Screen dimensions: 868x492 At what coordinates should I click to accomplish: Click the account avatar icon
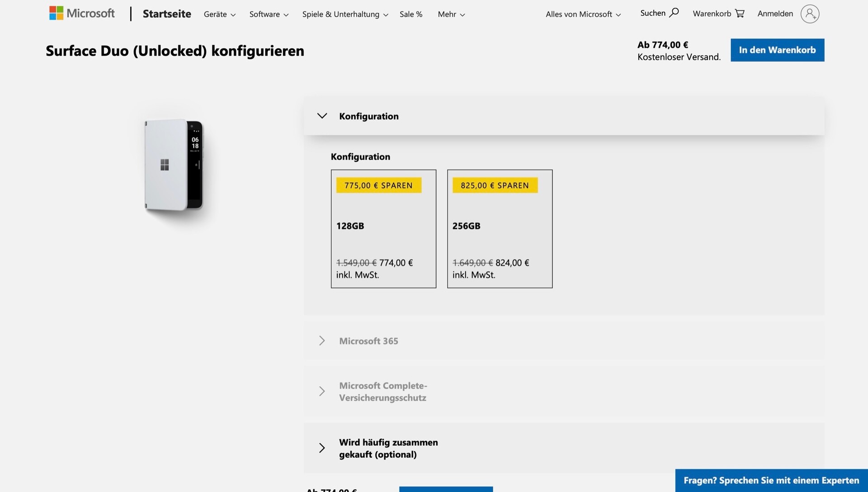[x=810, y=14]
